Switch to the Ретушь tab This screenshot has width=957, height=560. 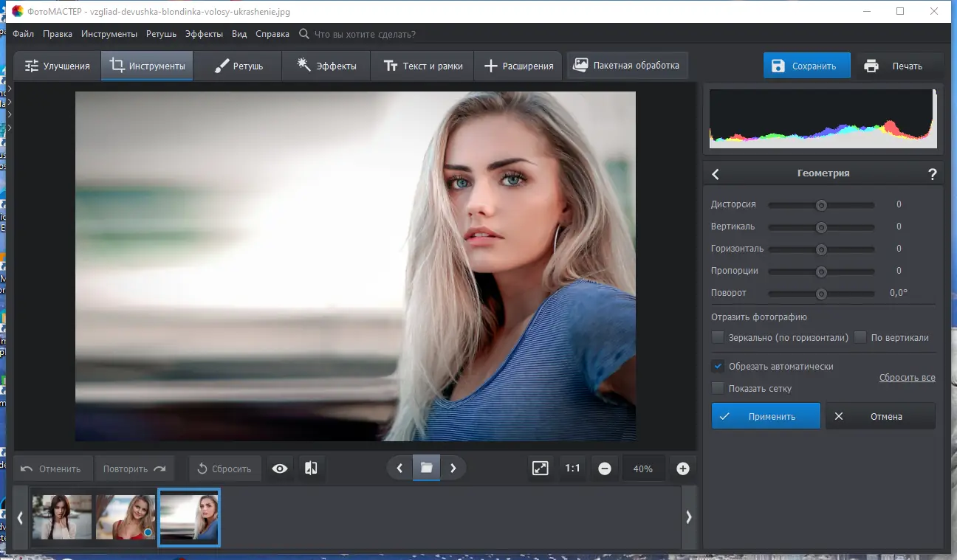pyautogui.click(x=239, y=66)
